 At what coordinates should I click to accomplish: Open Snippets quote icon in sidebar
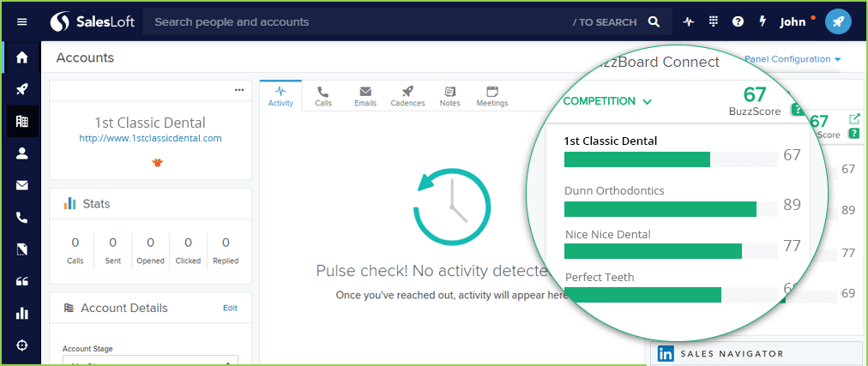pyautogui.click(x=22, y=281)
